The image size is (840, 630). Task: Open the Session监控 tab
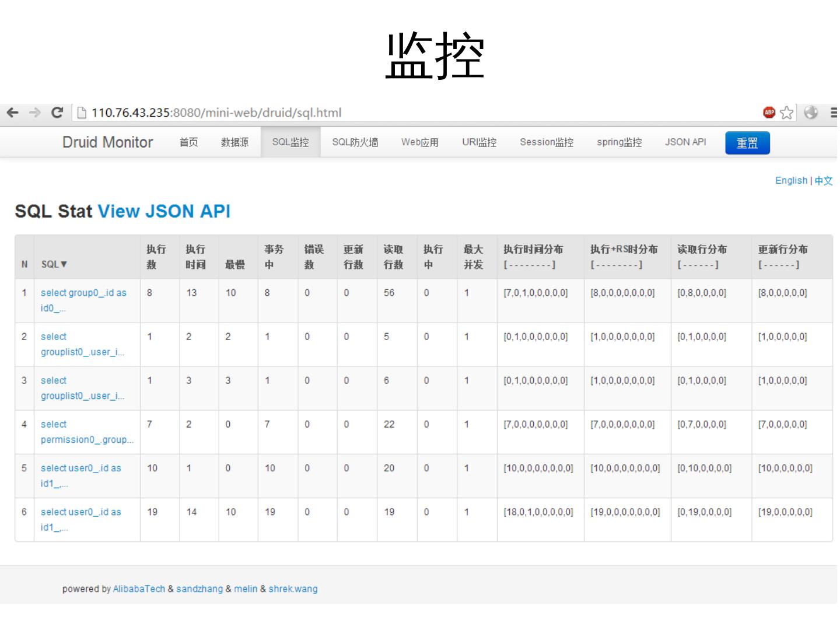point(546,142)
